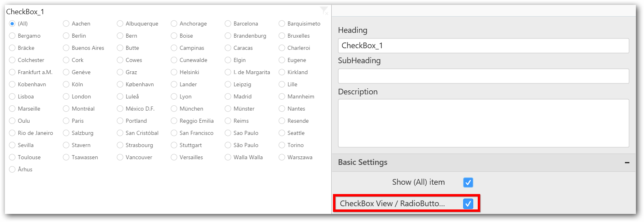Select London from the city list

pos(66,96)
